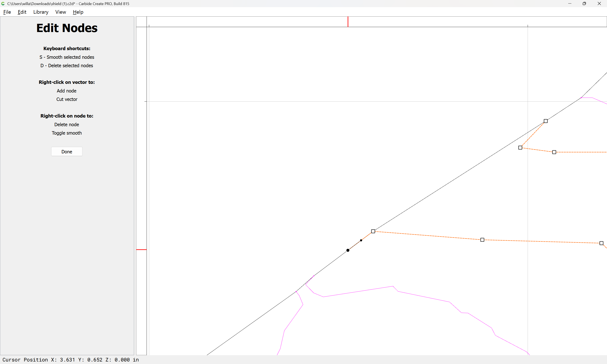Select the large filled black node
Viewport: 607px width, 364px height.
coord(348,250)
